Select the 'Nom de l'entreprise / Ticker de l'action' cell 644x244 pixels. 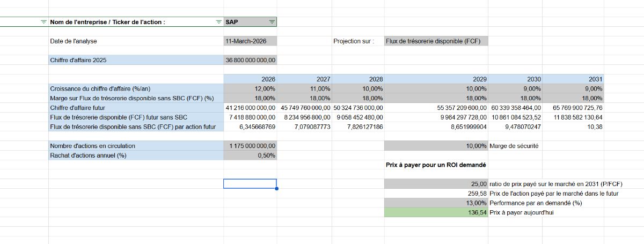136,22
